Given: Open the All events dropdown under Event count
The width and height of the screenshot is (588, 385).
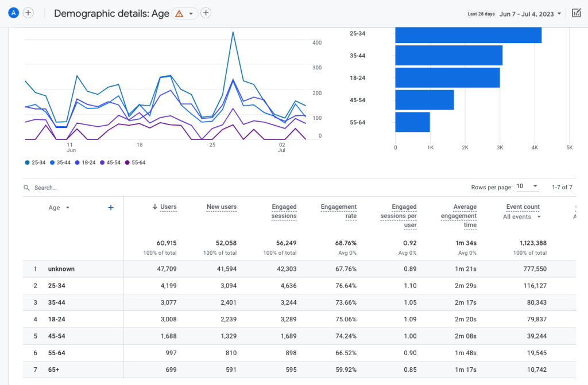Looking at the screenshot, I should click(520, 217).
